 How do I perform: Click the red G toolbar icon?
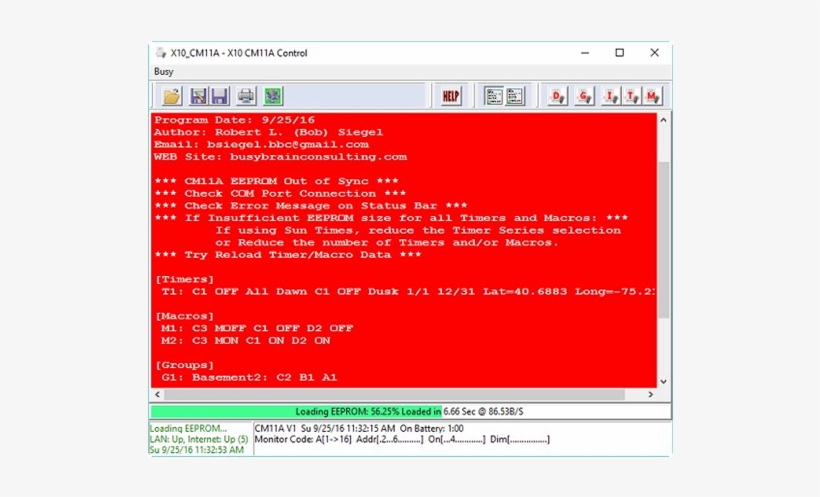coord(584,96)
